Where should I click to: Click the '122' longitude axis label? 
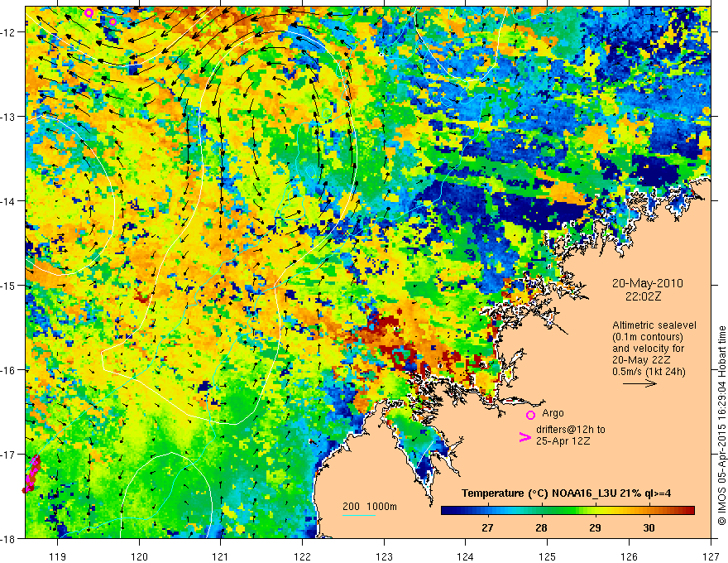click(303, 556)
